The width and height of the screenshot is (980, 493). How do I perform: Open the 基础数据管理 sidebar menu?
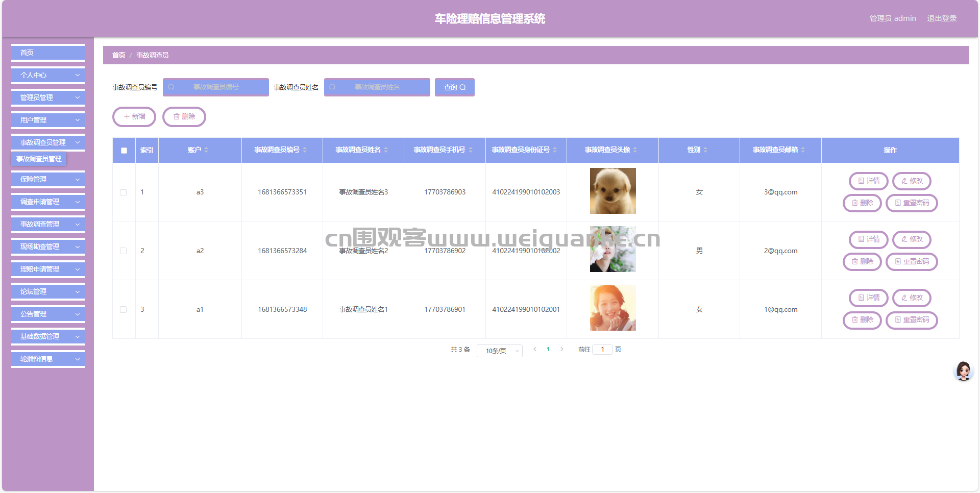48,336
